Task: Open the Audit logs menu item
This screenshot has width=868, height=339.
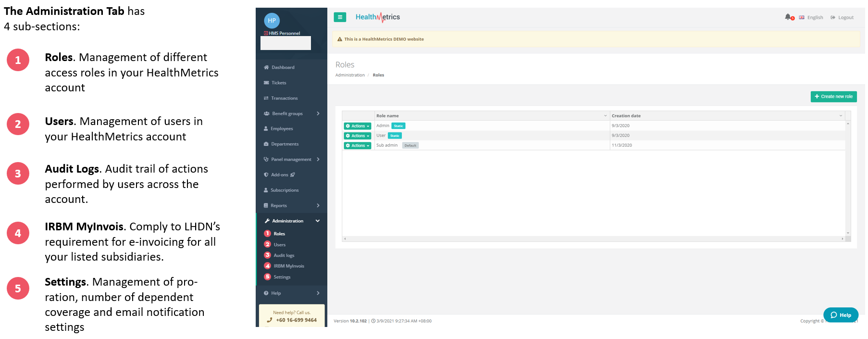Action: tap(284, 255)
